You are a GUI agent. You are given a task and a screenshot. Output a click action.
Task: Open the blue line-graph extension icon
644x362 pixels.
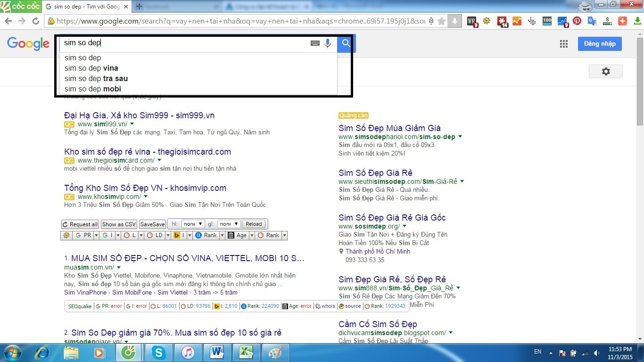tap(562, 21)
